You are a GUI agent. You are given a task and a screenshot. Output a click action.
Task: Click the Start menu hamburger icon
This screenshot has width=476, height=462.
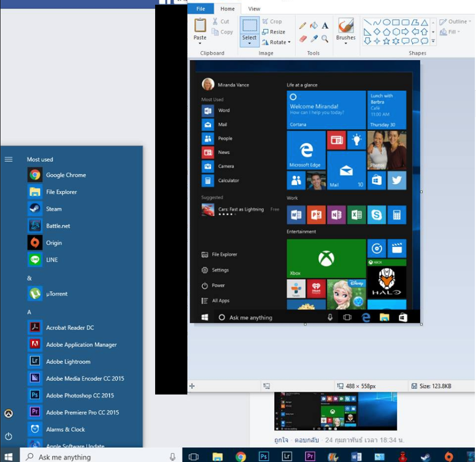point(8,159)
